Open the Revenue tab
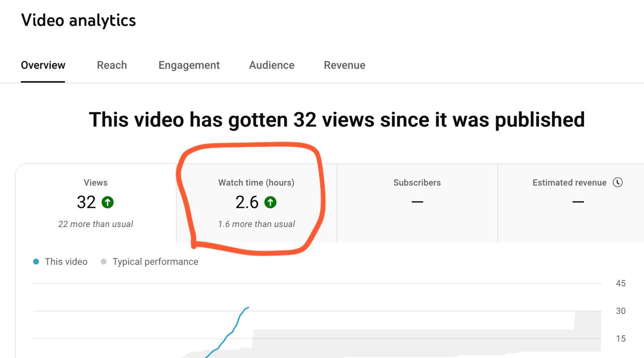Image resolution: width=644 pixels, height=358 pixels. [345, 65]
